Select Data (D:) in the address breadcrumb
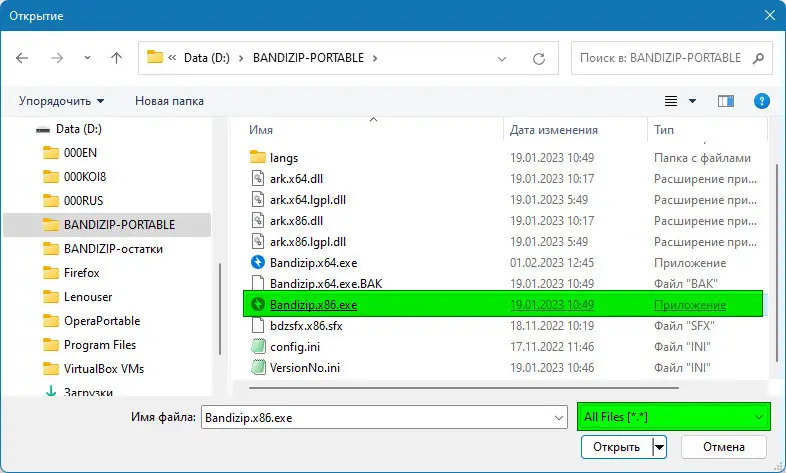This screenshot has width=786, height=473. tap(207, 58)
